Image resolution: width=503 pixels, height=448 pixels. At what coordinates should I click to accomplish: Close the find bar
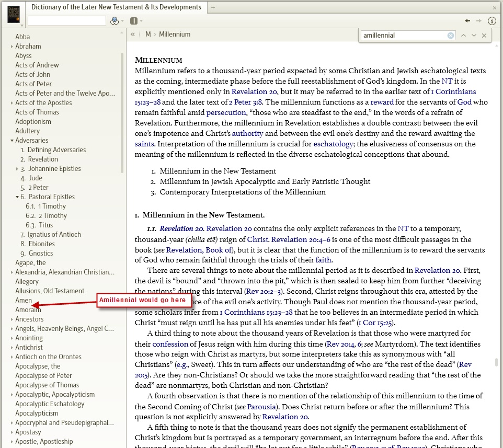point(484,36)
